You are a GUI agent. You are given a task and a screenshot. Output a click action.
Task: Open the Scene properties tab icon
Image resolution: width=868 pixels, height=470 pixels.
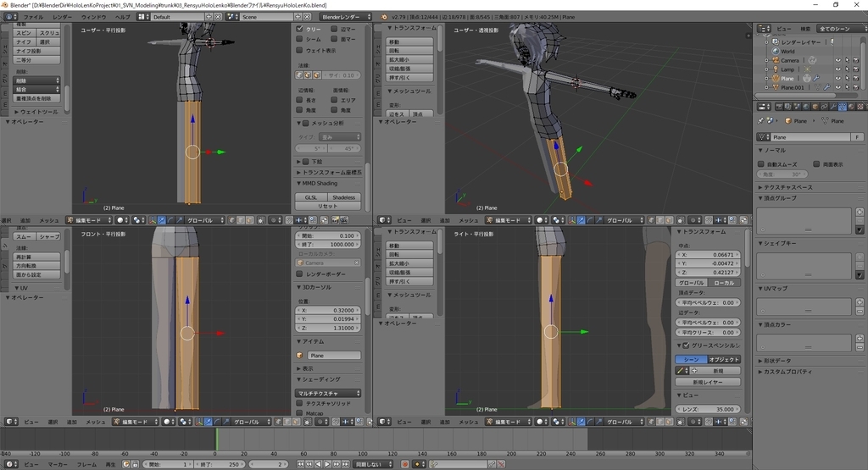coord(797,106)
